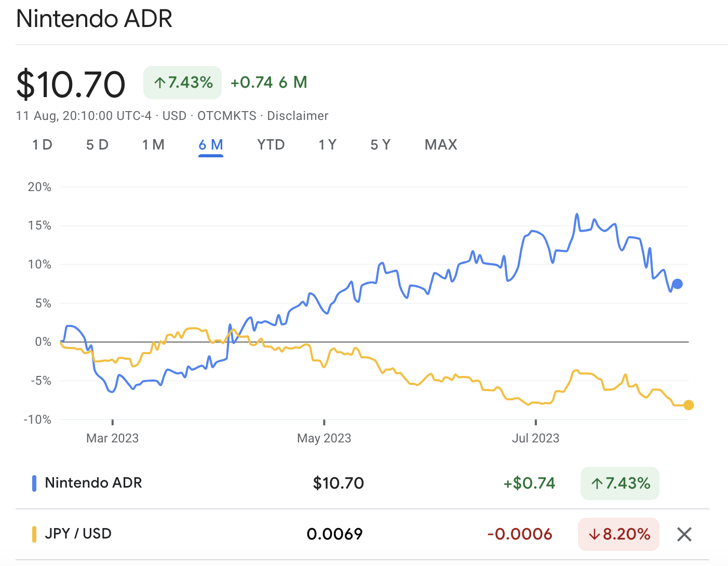This screenshot has height=566, width=728.
Task: Click the red 8.20% change badge
Action: (618, 534)
